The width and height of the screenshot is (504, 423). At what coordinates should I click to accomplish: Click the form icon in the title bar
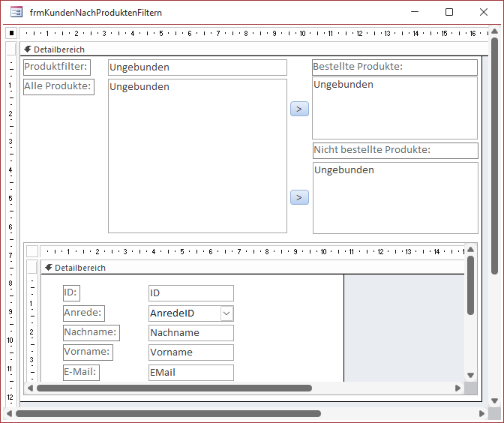(16, 12)
